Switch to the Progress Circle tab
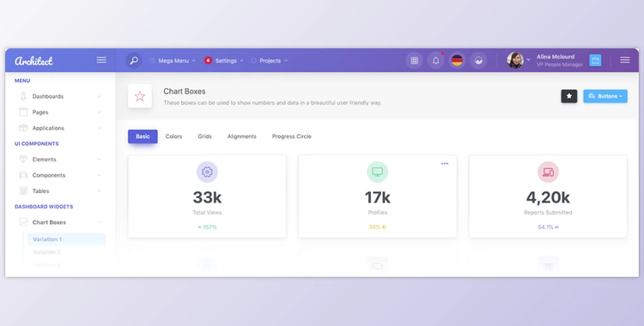644x326 pixels. pos(292,136)
